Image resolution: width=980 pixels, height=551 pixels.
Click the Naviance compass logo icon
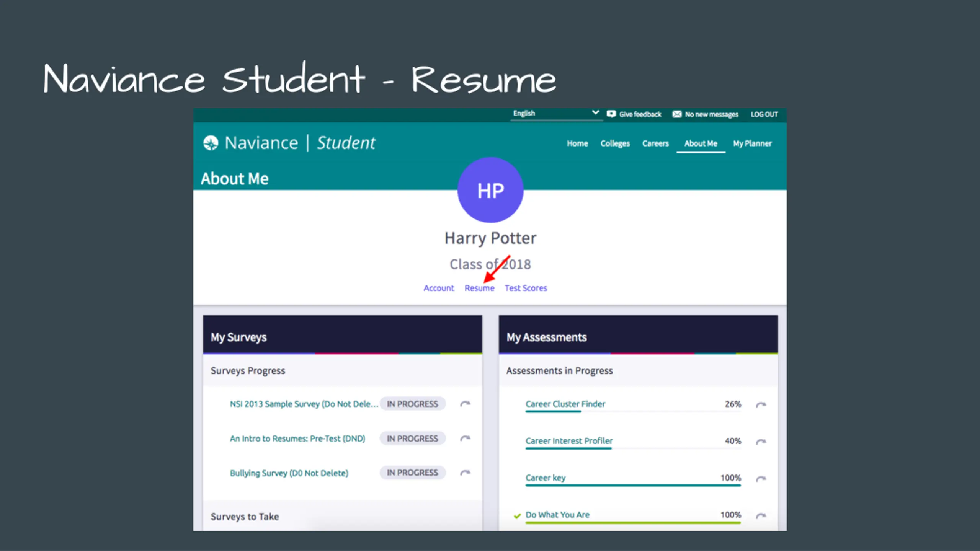point(211,143)
